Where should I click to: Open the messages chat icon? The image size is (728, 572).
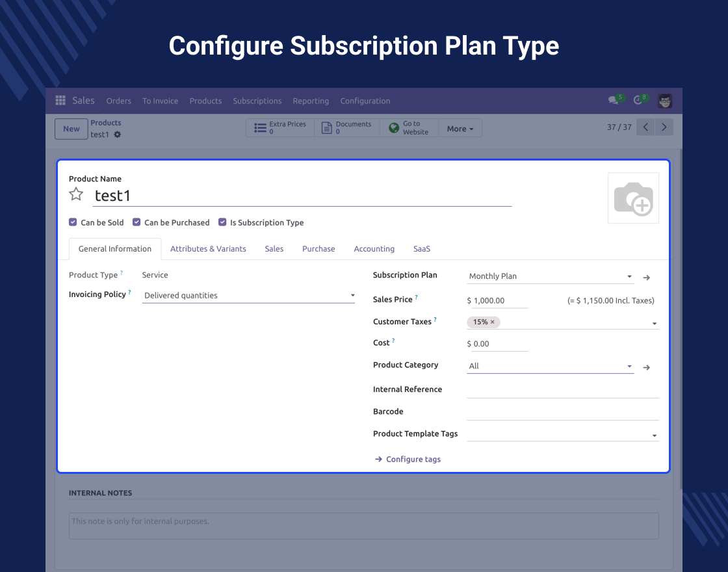click(x=614, y=100)
